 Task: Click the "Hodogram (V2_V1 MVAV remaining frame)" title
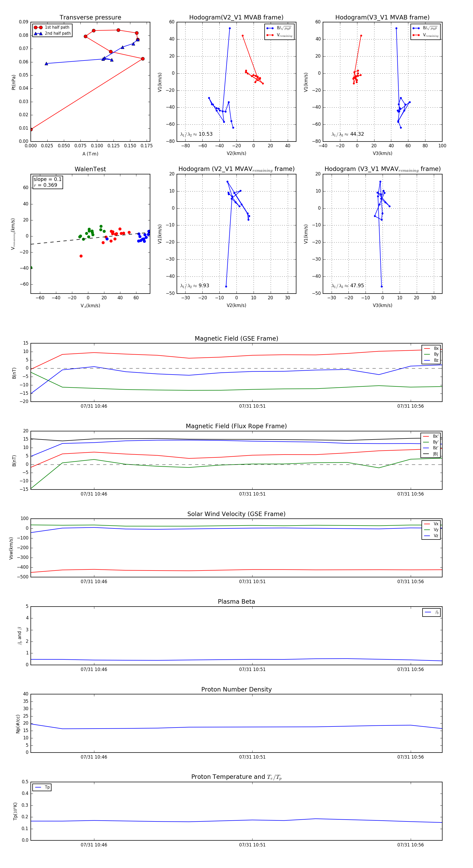(x=236, y=169)
